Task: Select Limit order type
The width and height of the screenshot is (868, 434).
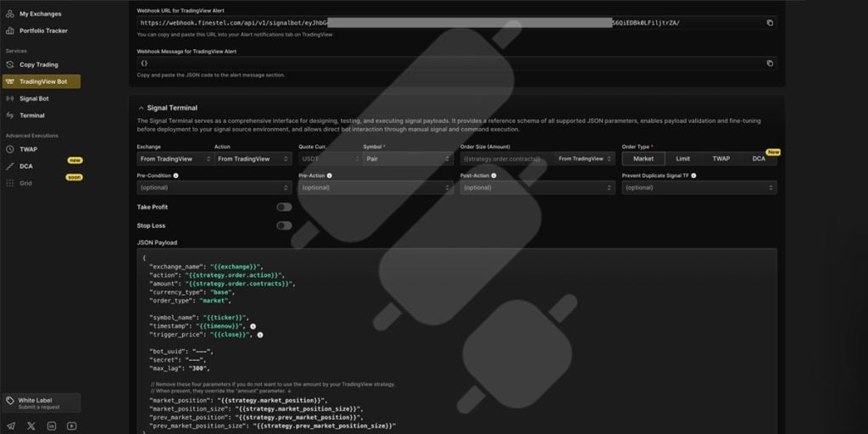Action: [682, 159]
